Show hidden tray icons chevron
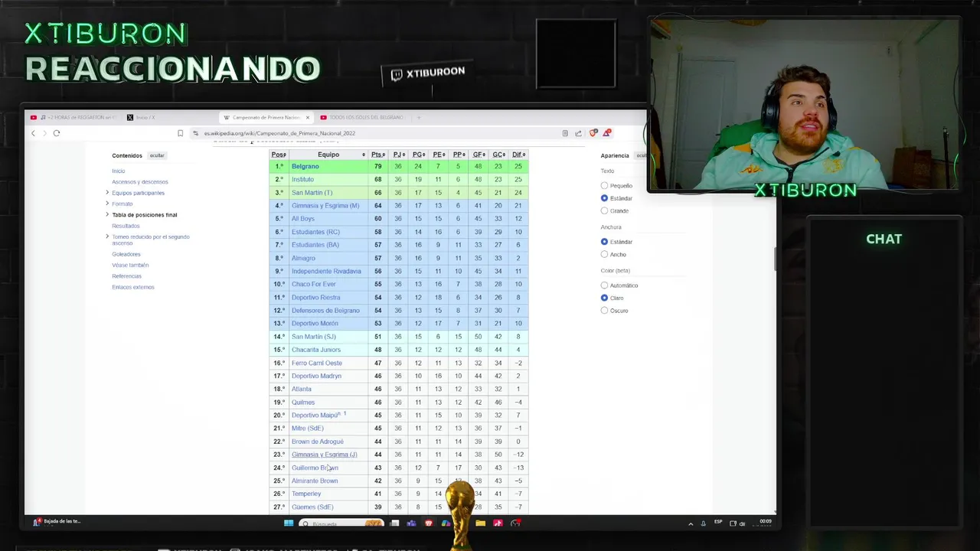 (691, 523)
